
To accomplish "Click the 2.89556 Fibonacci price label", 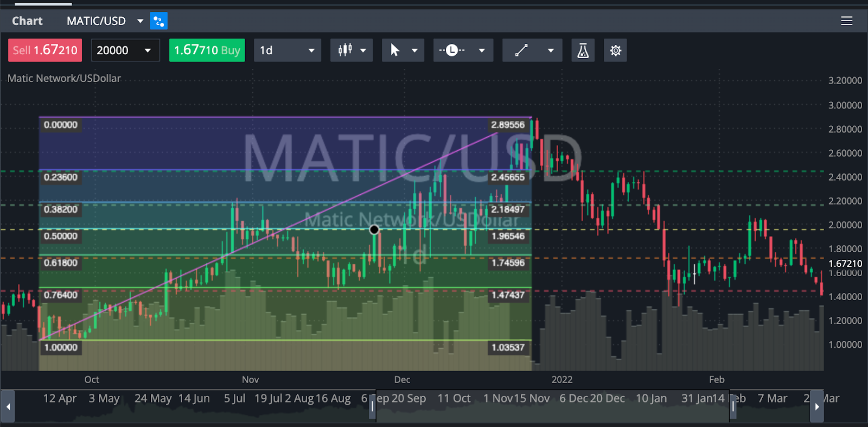I will click(508, 125).
